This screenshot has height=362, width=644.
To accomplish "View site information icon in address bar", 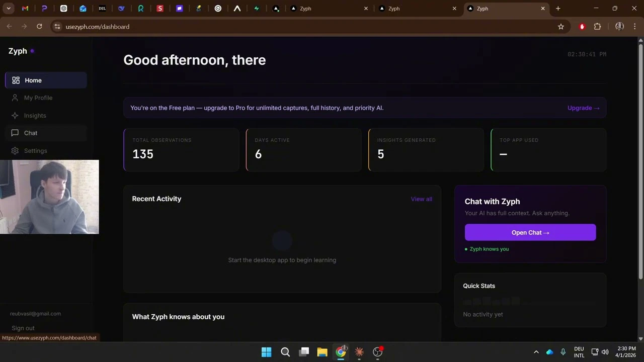I will pyautogui.click(x=57, y=27).
